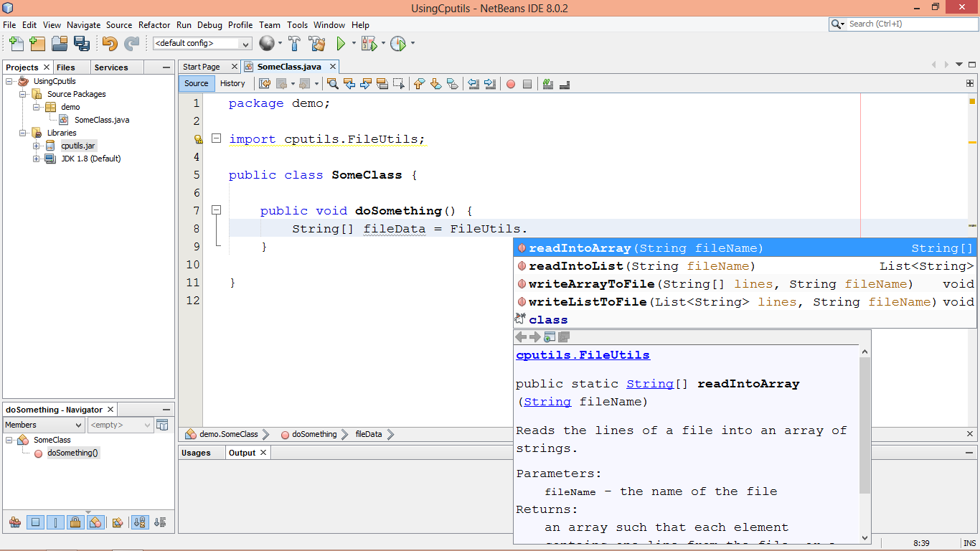Click the Last Edit icon in editor toolbar
This screenshot has width=980, height=551.
point(265,84)
